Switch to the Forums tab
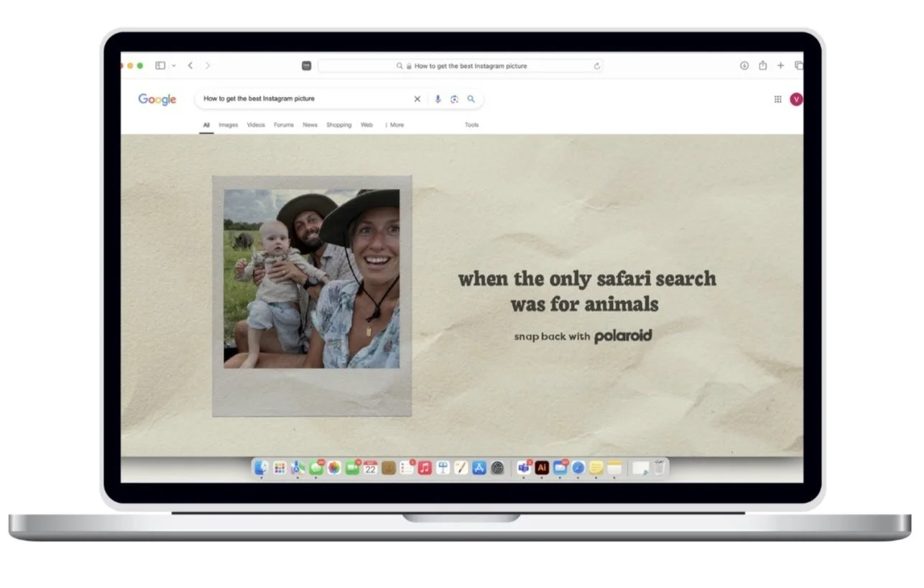This screenshot has height=588, width=924. pyautogui.click(x=284, y=125)
